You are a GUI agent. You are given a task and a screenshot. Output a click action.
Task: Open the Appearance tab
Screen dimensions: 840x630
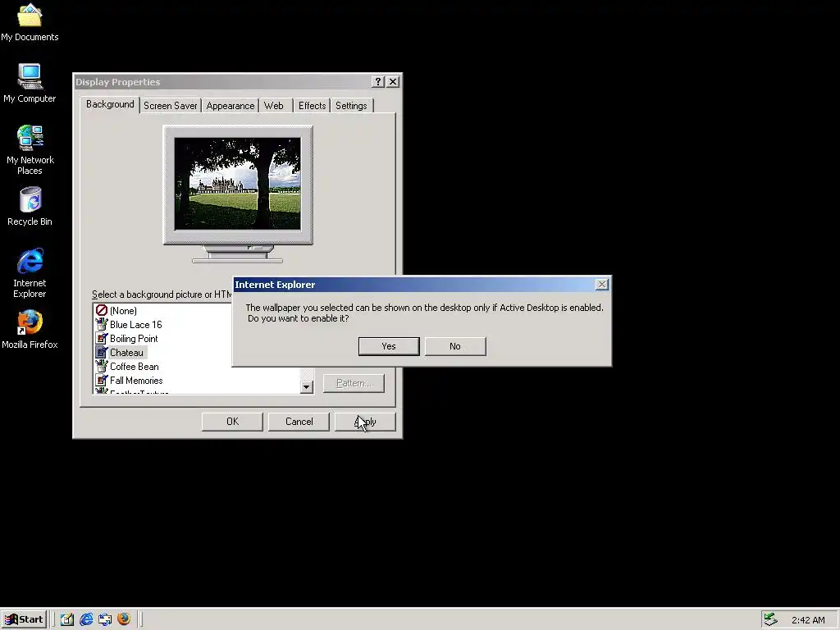click(230, 106)
